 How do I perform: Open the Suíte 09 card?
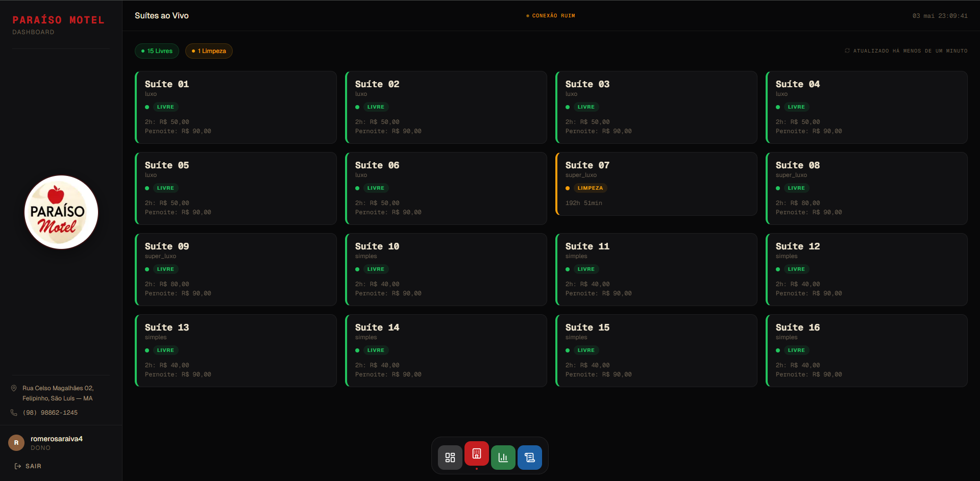tap(236, 269)
